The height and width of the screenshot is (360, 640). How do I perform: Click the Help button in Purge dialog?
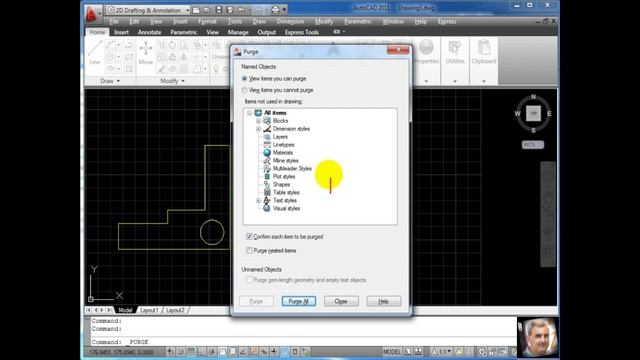click(x=384, y=301)
